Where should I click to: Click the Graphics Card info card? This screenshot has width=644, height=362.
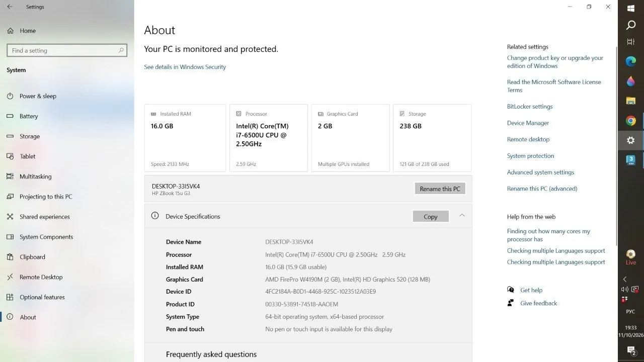351,138
